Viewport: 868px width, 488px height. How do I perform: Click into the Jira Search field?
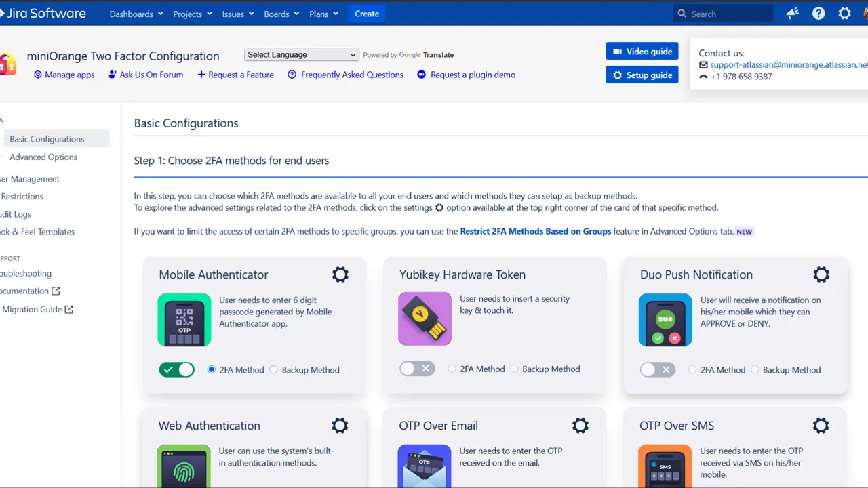click(724, 14)
